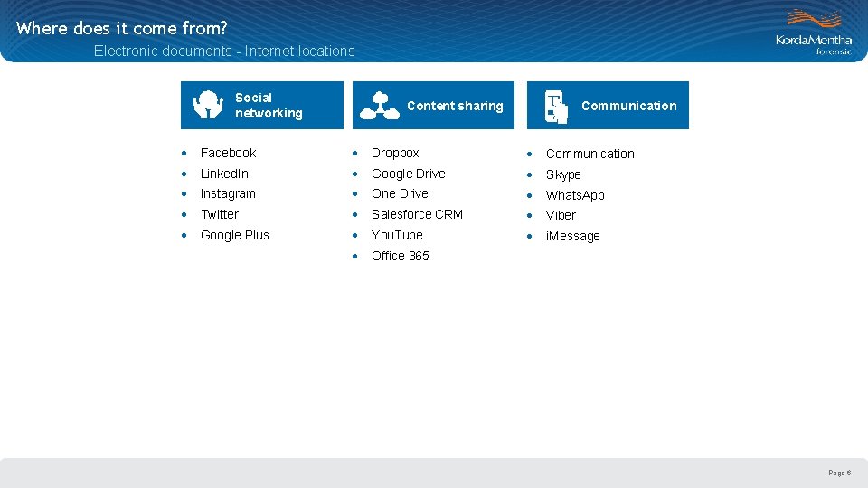Click the Page 6 footer number
Image resolution: width=868 pixels, height=488 pixels.
click(x=840, y=473)
